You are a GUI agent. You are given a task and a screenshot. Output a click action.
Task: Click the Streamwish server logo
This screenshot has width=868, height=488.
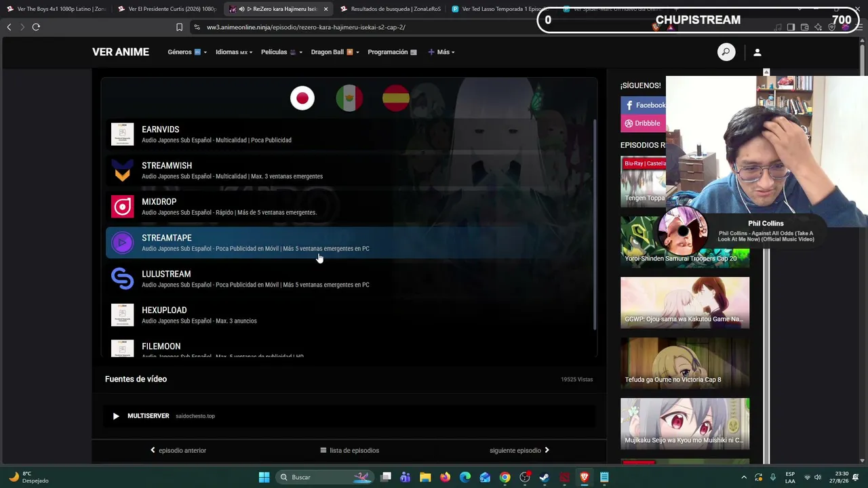pyautogui.click(x=123, y=170)
